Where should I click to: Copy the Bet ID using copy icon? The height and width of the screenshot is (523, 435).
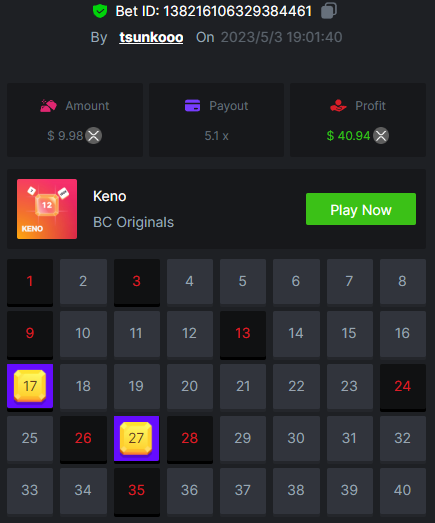pos(329,11)
